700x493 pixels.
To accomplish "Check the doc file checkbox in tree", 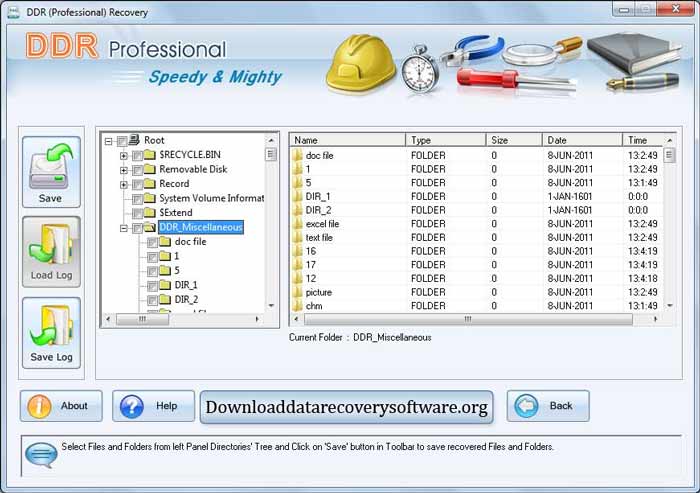I will pos(152,242).
